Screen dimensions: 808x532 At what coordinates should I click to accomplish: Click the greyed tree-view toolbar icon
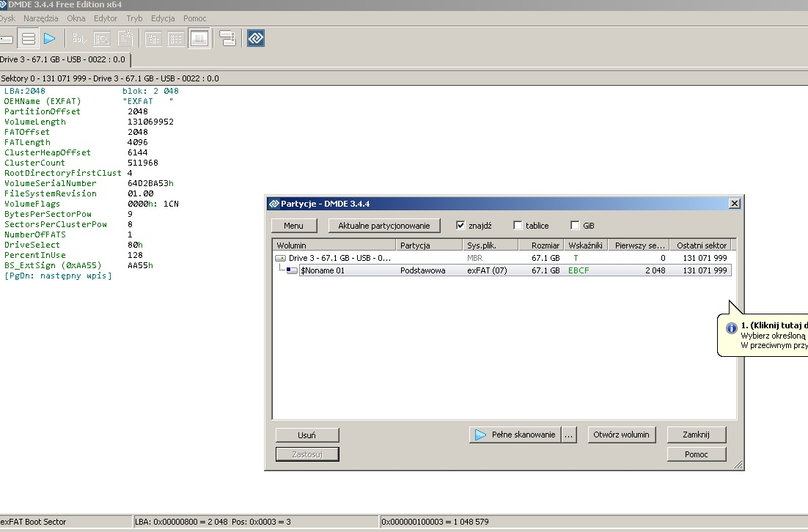tap(153, 39)
